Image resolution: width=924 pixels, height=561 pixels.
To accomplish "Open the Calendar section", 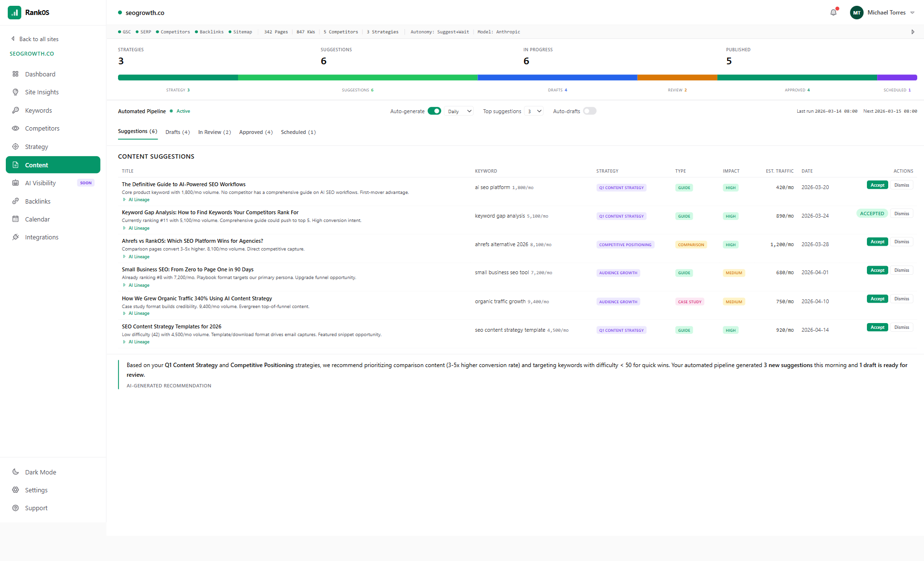I will [36, 219].
